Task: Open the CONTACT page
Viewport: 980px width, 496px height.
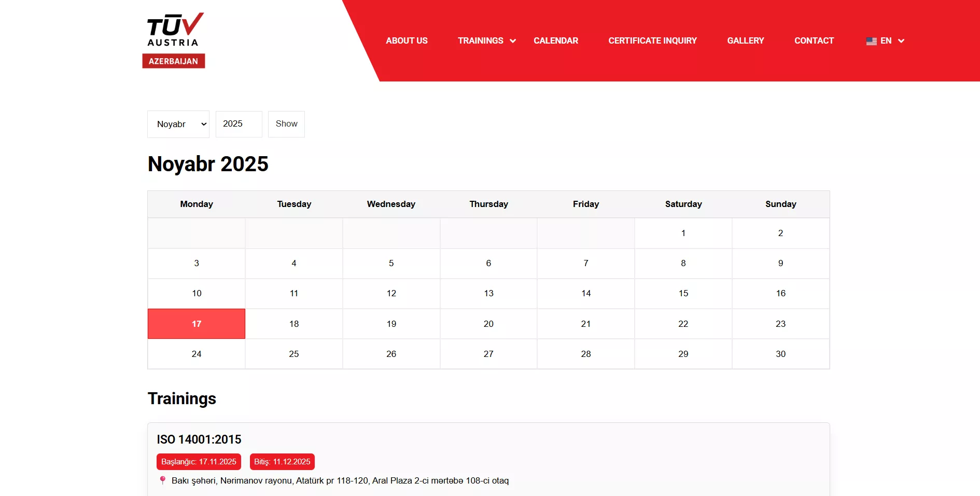Action: point(814,40)
